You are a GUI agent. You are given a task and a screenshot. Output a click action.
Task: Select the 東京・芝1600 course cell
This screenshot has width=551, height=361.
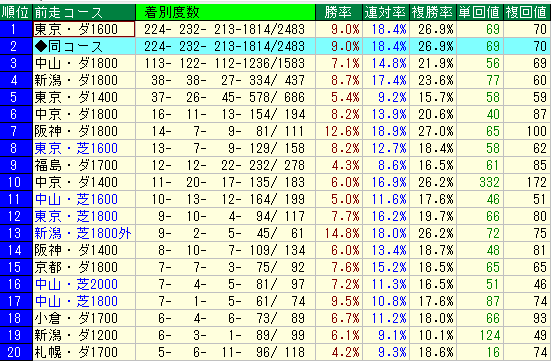(x=84, y=148)
